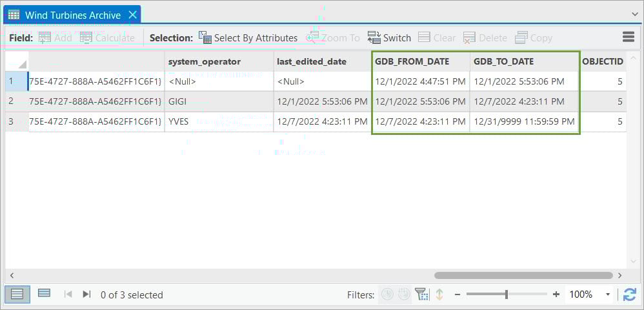Click the horizontal scrollbar thumb

point(523,275)
